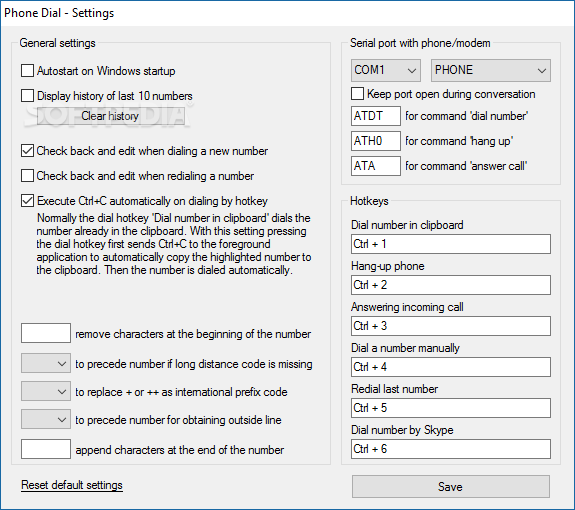This screenshot has height=510, width=575.
Task: Expand long distance code prefix dropdown
Action: (x=46, y=363)
